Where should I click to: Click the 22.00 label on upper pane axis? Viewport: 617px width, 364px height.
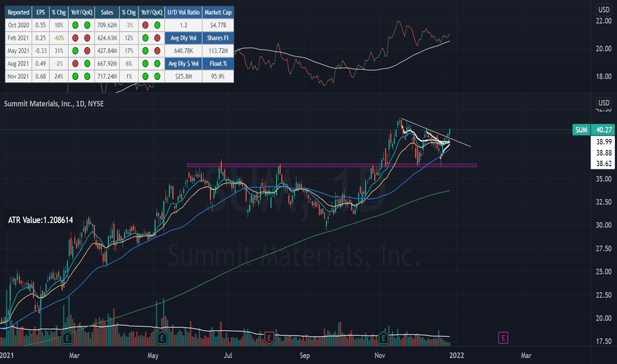point(604,21)
